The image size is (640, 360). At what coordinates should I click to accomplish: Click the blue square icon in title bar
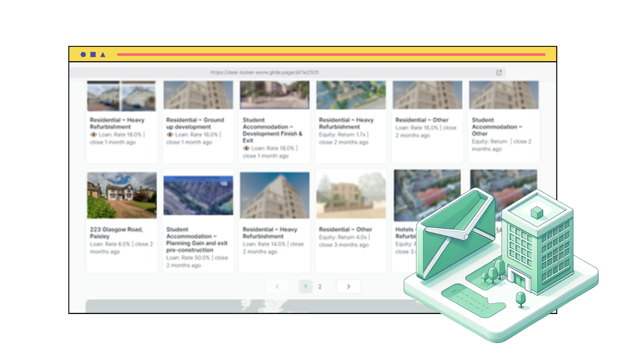coord(93,54)
